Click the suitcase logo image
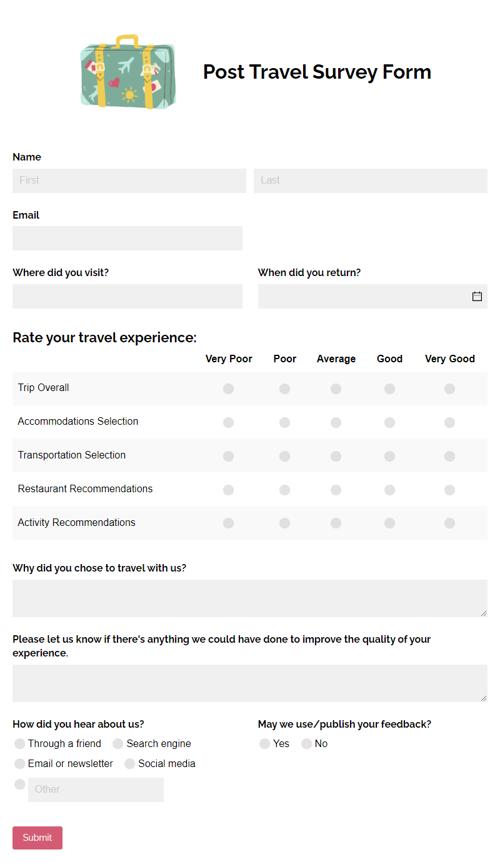The image size is (500, 862). coord(128,72)
